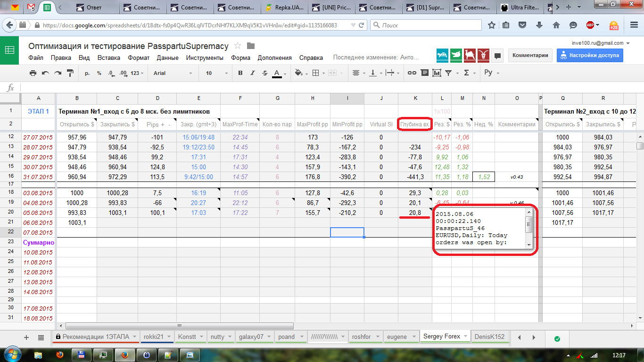Open the Вставка menu
The width and height of the screenshot is (644, 362).
coord(109,58)
